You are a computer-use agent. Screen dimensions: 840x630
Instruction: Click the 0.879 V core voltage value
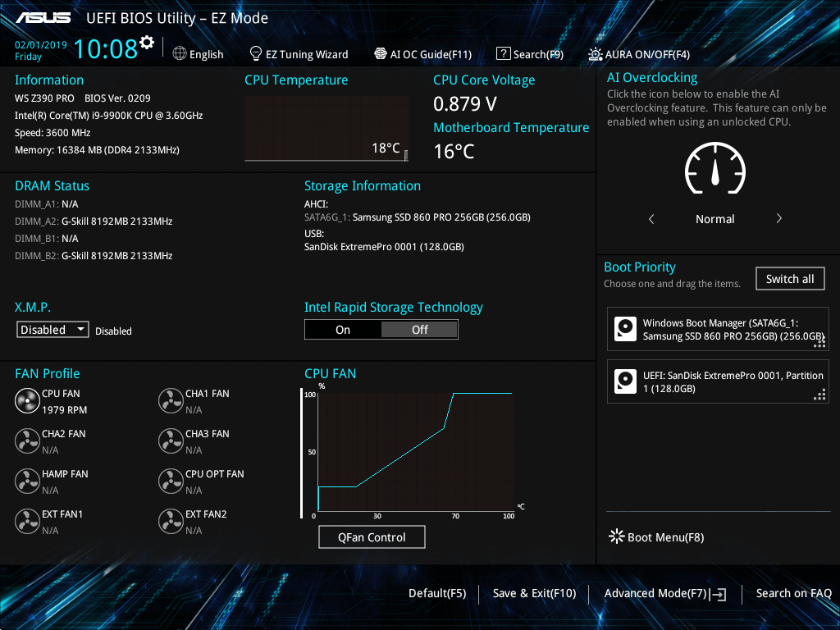pos(465,104)
